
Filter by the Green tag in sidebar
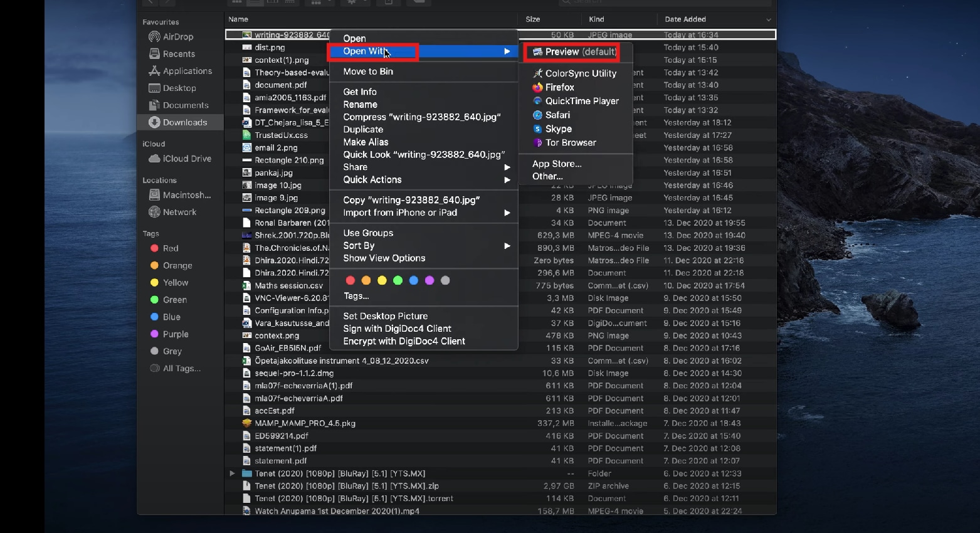tap(169, 300)
